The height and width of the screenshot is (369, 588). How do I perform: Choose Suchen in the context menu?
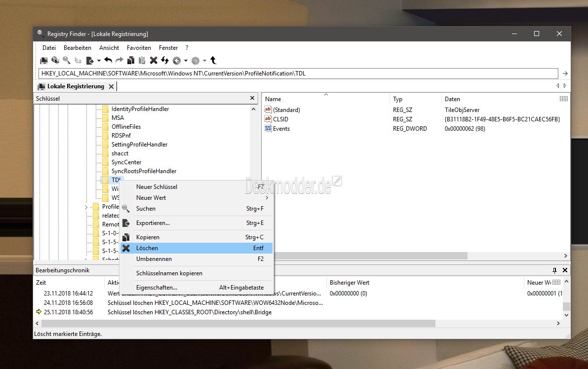click(x=197, y=209)
